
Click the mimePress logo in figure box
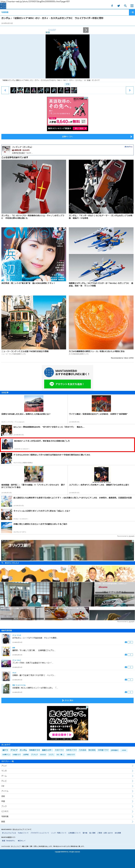pyautogui.click(x=129, y=147)
